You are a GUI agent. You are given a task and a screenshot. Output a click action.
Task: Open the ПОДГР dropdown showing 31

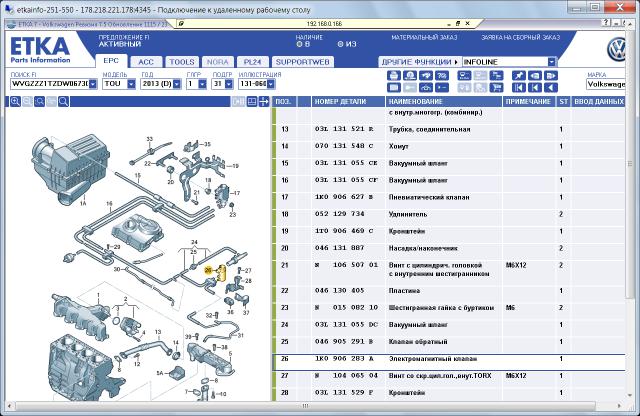[229, 84]
